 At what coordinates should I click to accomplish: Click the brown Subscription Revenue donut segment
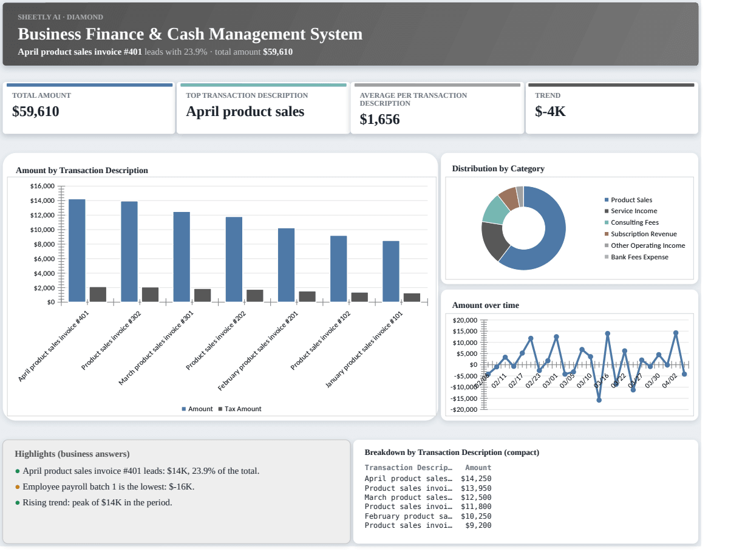point(509,198)
